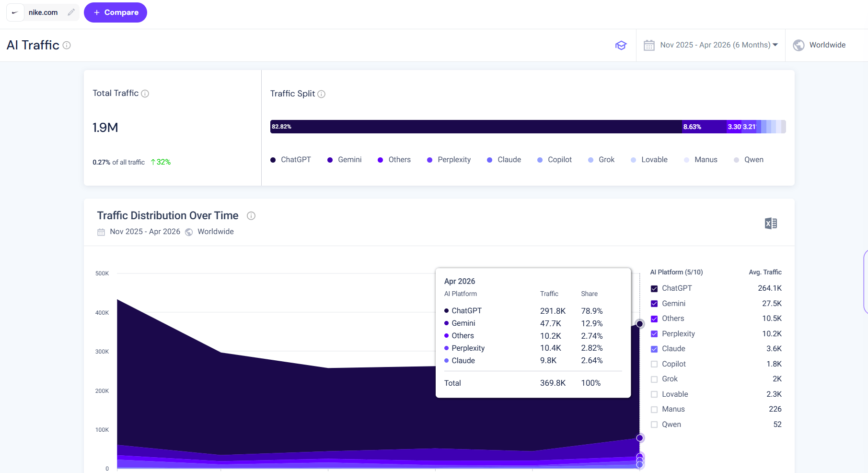Uncheck the ChatGPT platform checkbox
The width and height of the screenshot is (868, 473).
pyautogui.click(x=654, y=289)
